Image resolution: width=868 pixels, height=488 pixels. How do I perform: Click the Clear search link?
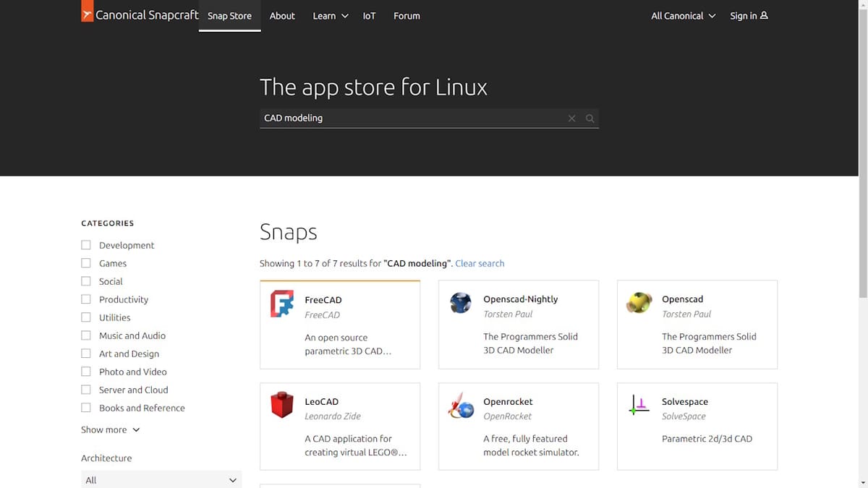click(x=480, y=263)
